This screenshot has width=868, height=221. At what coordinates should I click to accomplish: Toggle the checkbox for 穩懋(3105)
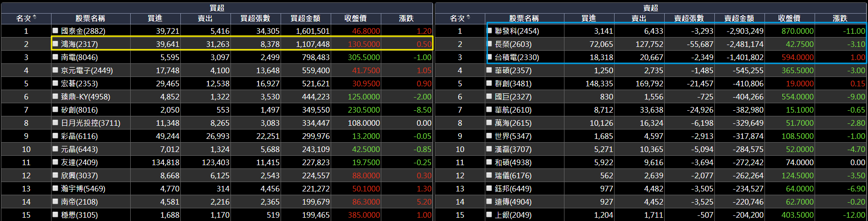pos(55,214)
